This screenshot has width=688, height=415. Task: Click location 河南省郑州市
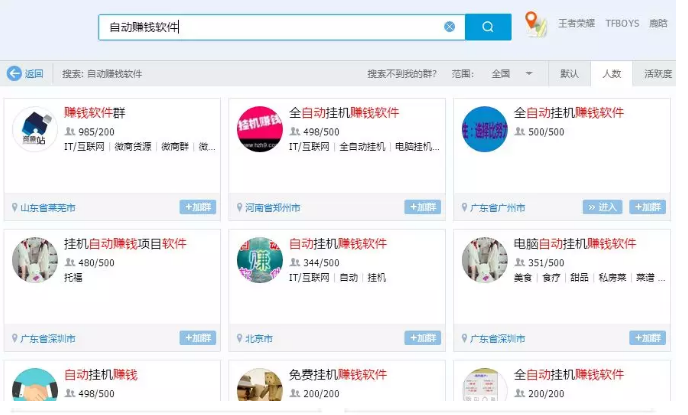point(272,208)
